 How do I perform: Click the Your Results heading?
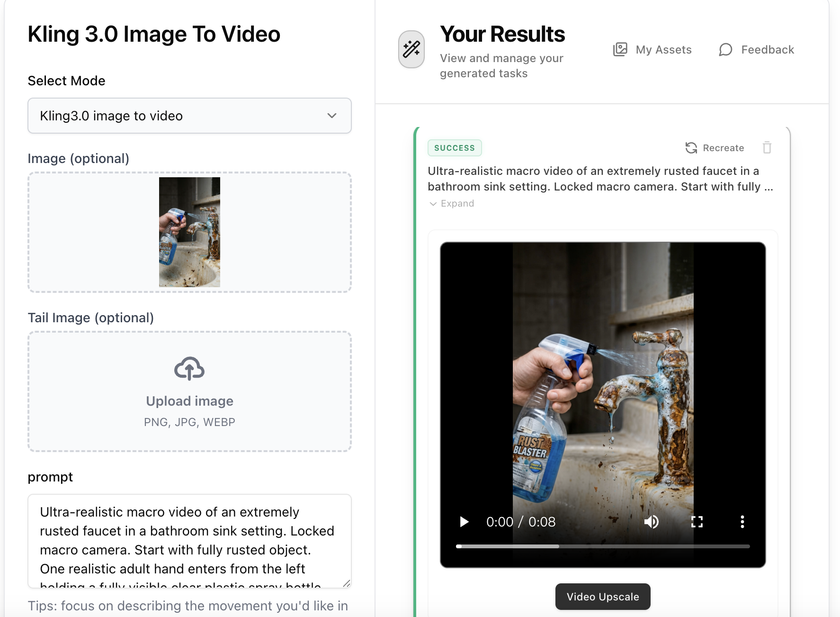(x=502, y=34)
